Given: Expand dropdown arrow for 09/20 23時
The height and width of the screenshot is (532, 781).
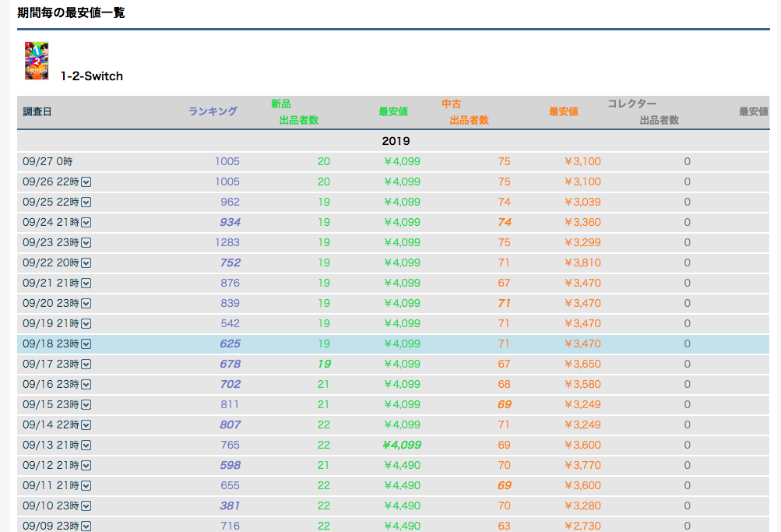Looking at the screenshot, I should 86,303.
